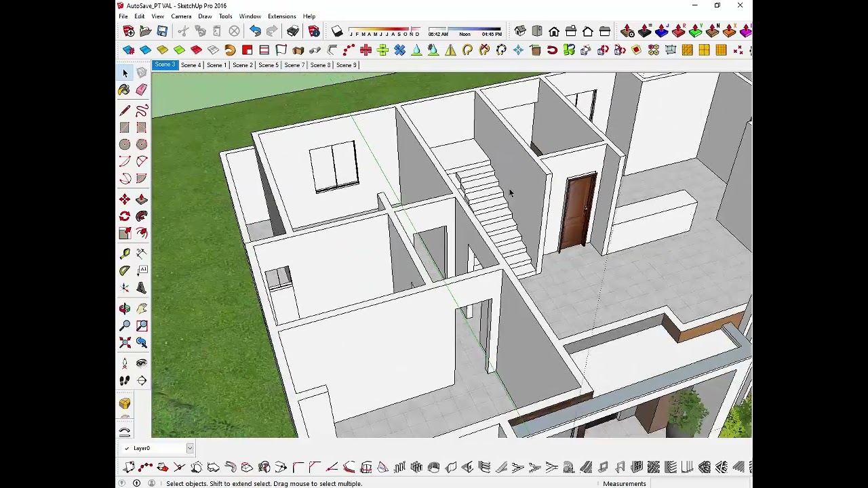Activate the Pan hand tool
The width and height of the screenshot is (868, 488).
142,308
